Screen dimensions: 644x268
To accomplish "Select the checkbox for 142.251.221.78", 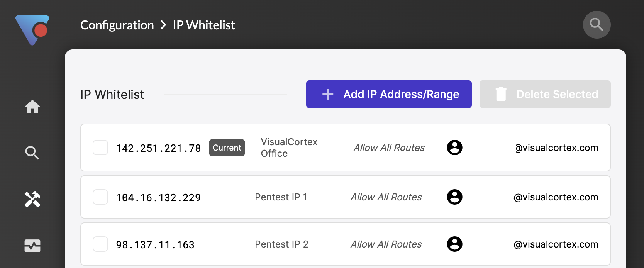I will coord(100,148).
